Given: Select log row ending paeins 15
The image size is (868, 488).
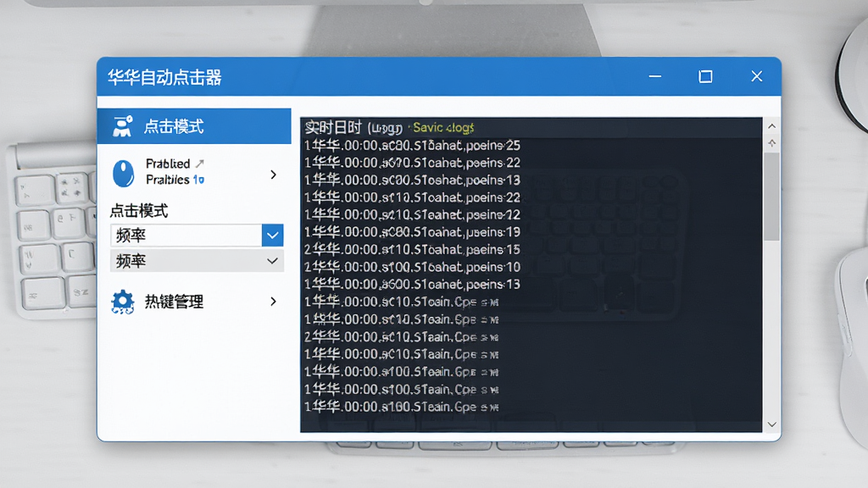Looking at the screenshot, I should pos(413,250).
